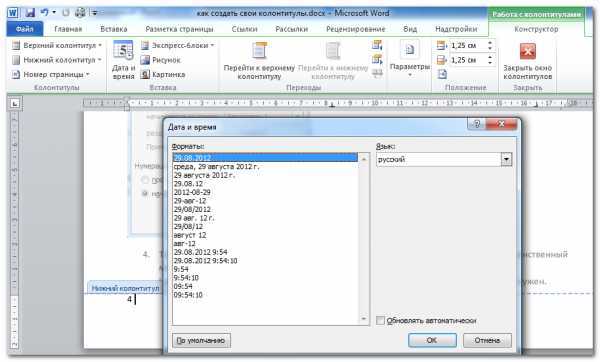
Task: Customize the quick access toolbar dropdown
Action: (x=94, y=13)
